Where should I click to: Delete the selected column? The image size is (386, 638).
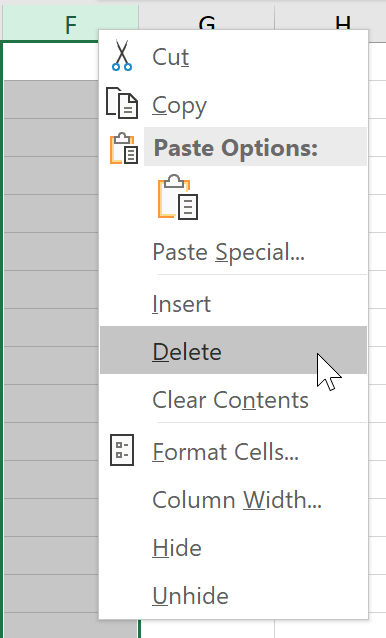pyautogui.click(x=233, y=350)
